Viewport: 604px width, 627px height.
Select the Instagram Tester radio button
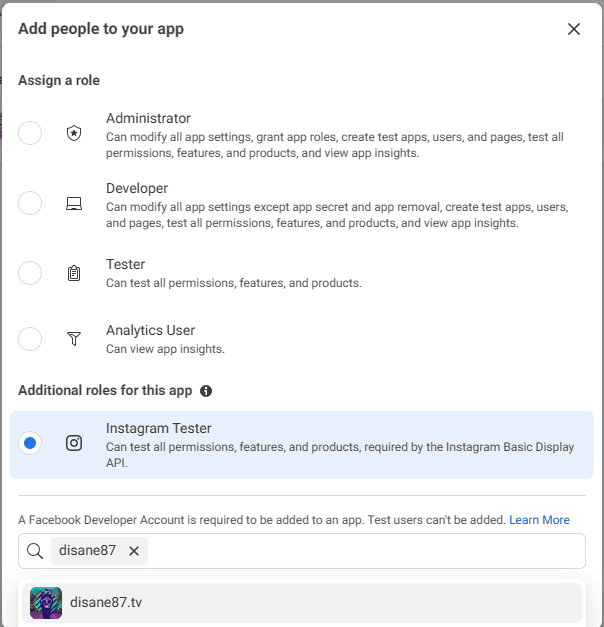(30, 443)
